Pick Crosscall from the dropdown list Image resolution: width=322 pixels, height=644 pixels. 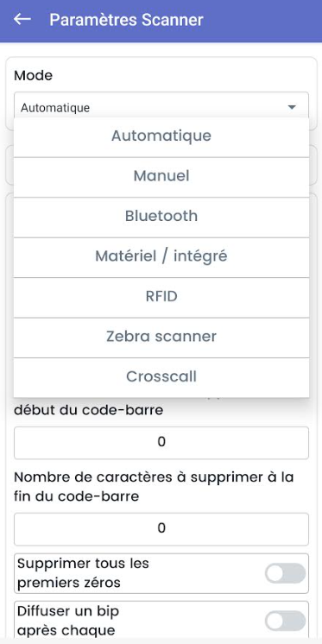coord(161,376)
